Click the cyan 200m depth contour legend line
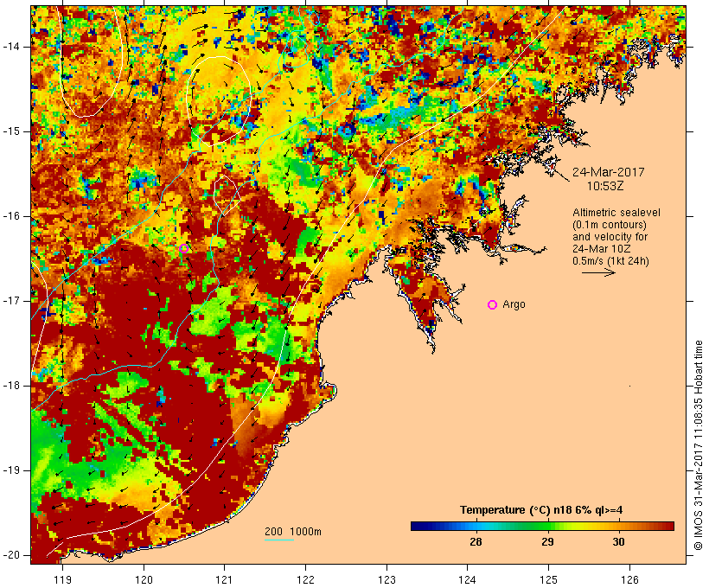 click(x=279, y=540)
